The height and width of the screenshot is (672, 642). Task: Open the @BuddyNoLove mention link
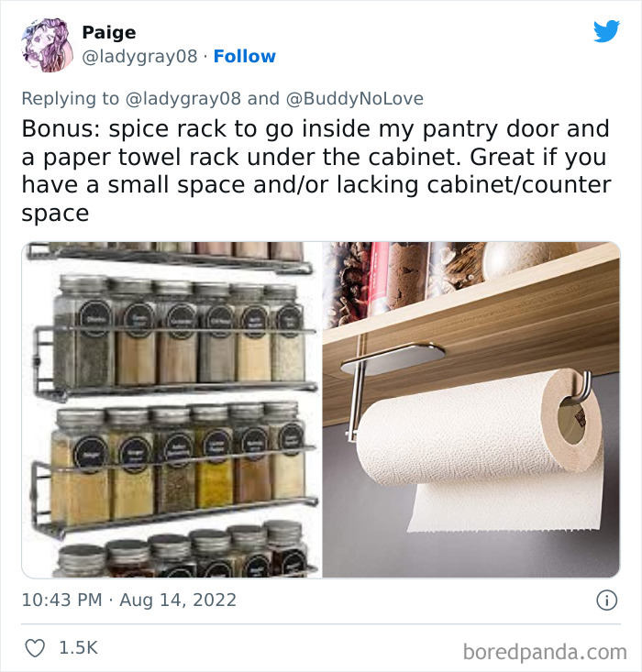tap(354, 99)
